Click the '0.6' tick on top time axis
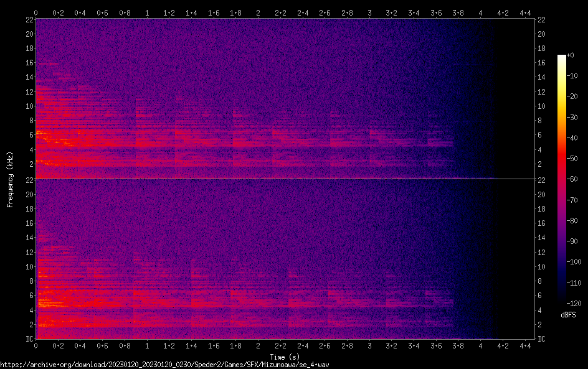Viewport: 588px width, 369px height. pos(102,12)
